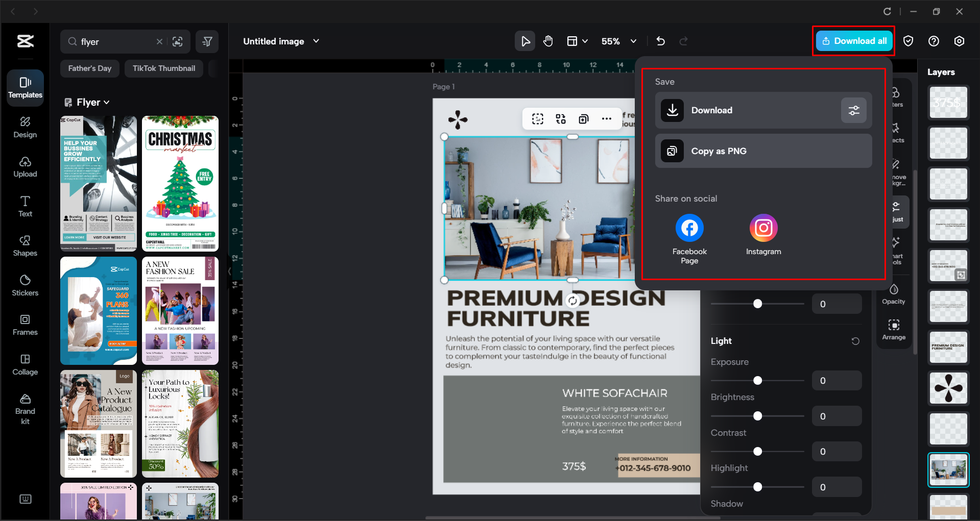
Task: Select the furniture layer thumbnail in Layers
Action: coord(948,469)
